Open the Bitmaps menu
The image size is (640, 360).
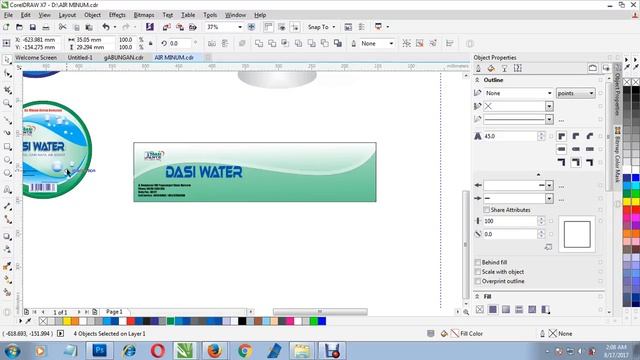pos(144,15)
